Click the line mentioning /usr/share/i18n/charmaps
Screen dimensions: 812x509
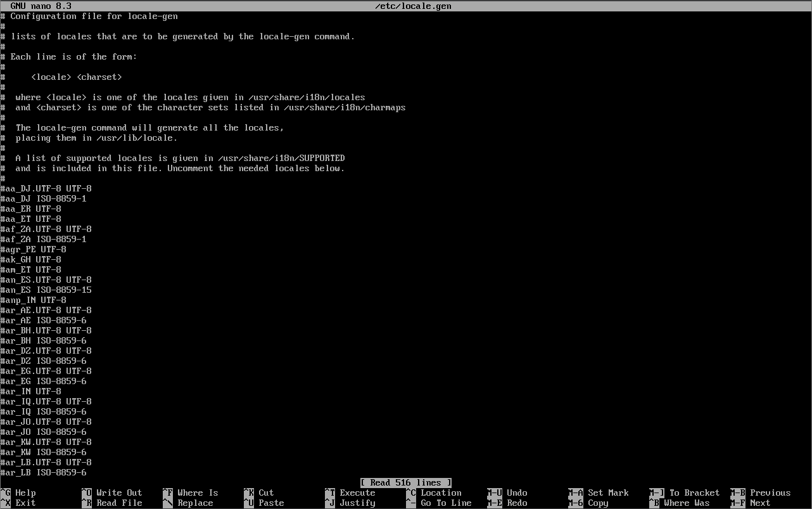[x=203, y=107]
